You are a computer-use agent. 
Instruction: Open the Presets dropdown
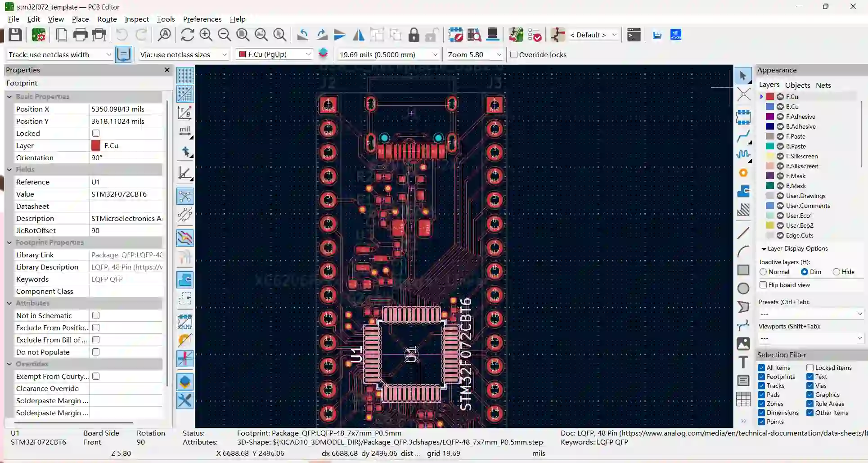coord(811,314)
